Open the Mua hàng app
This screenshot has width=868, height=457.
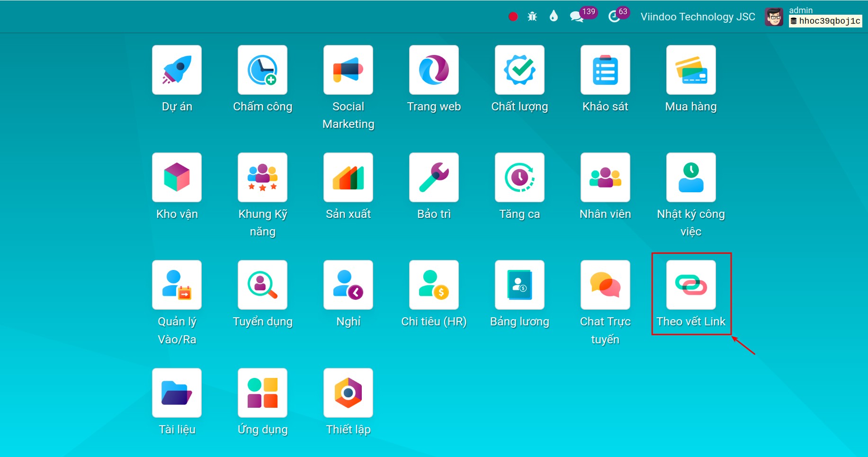691,70
